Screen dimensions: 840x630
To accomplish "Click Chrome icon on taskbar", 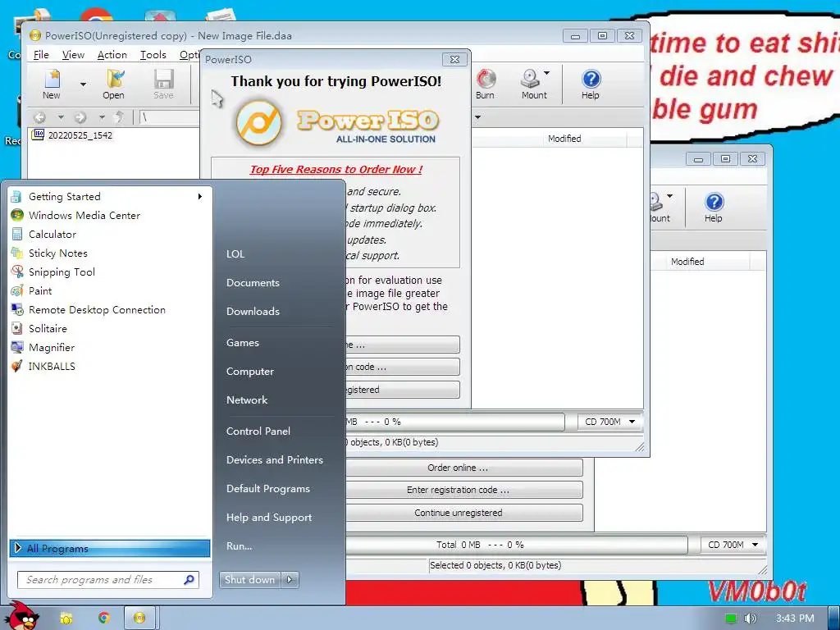I will pyautogui.click(x=103, y=619).
